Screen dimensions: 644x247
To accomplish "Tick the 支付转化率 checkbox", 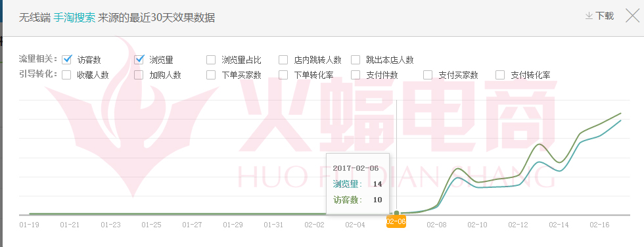I will [x=500, y=75].
